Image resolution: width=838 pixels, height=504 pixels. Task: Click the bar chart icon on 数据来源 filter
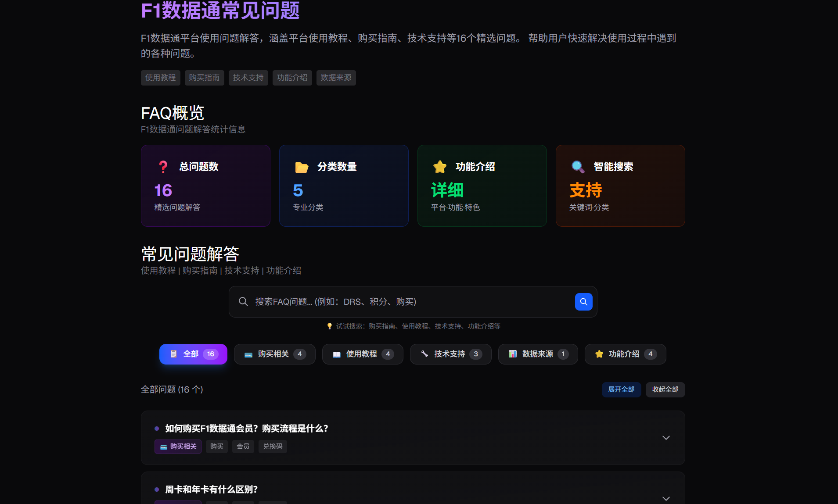click(x=512, y=354)
